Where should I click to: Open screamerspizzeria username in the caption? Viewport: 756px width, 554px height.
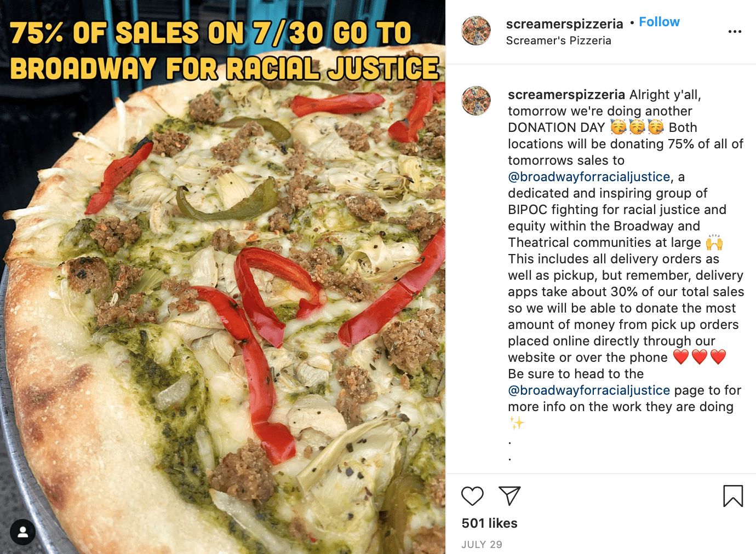pos(566,95)
